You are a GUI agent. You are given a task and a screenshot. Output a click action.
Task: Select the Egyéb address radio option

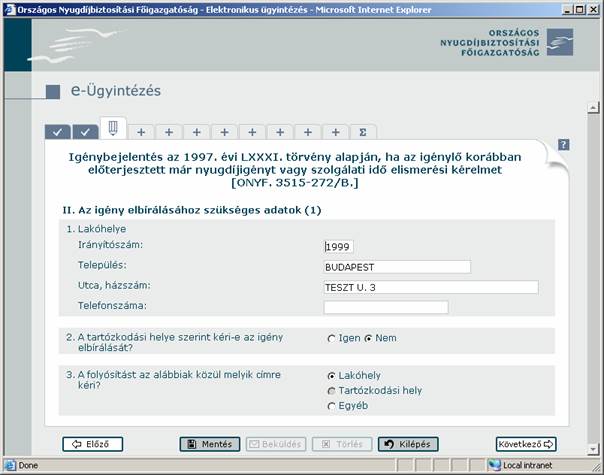(331, 405)
